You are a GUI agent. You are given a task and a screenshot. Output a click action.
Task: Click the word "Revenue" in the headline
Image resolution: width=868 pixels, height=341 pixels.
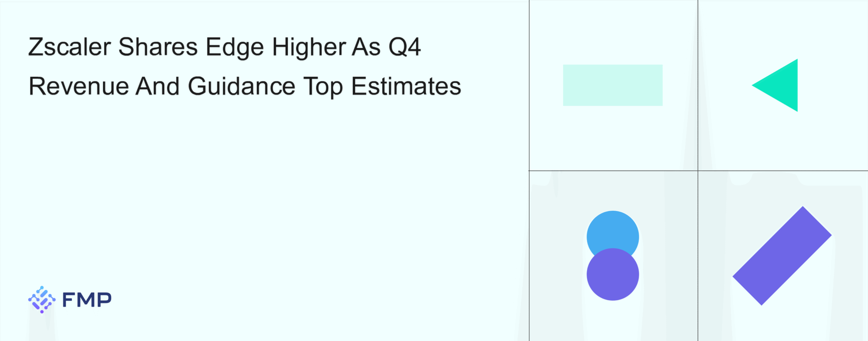pyautogui.click(x=79, y=86)
